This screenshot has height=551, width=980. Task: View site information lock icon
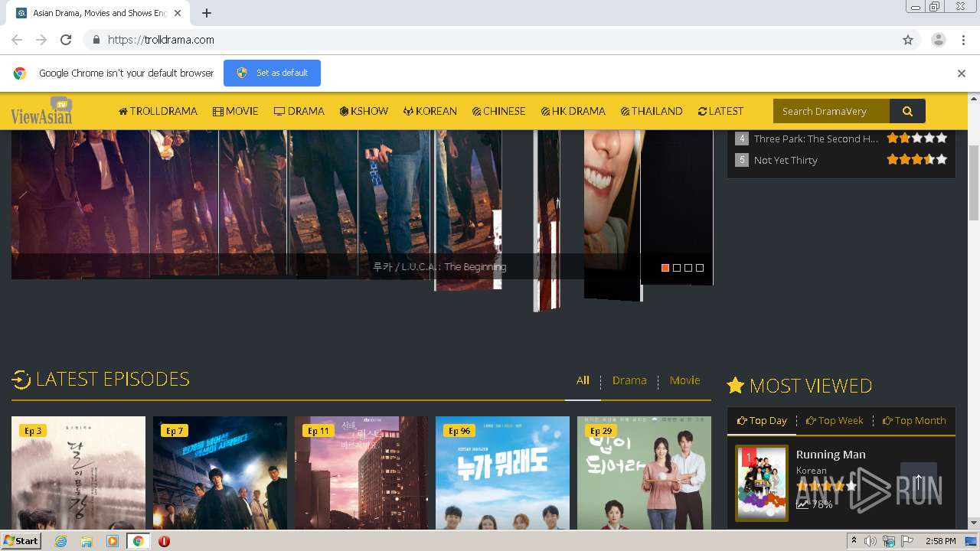coord(96,40)
